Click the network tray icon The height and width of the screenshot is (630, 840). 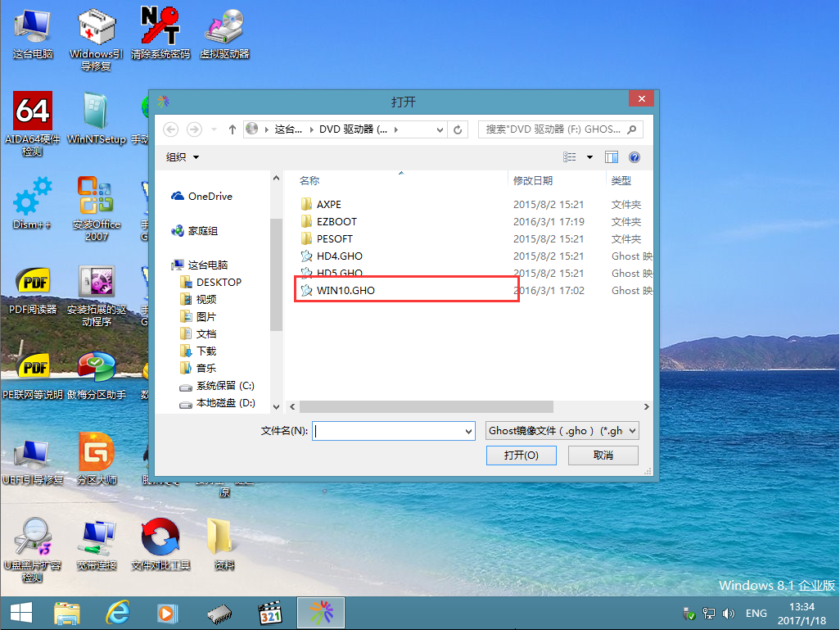tap(709, 614)
